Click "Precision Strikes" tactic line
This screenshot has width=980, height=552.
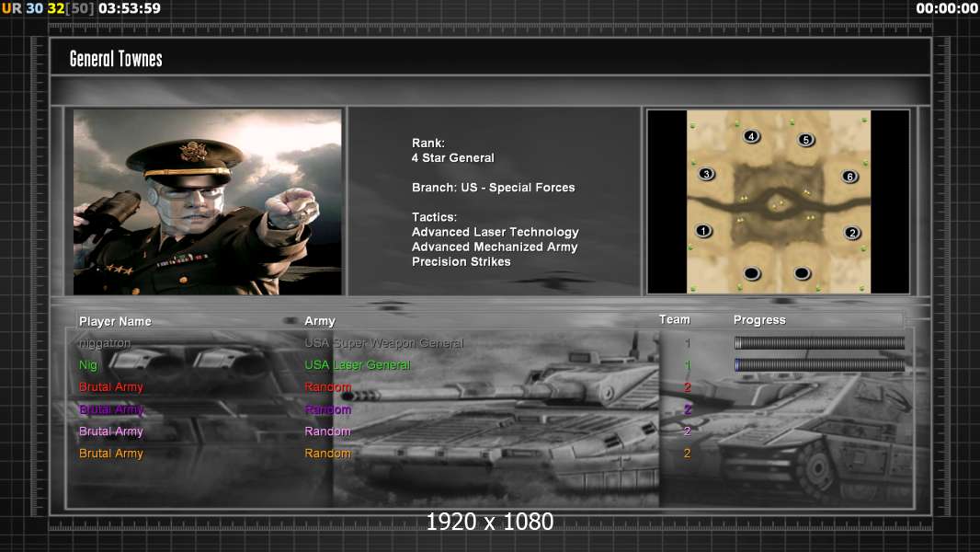[x=461, y=262]
